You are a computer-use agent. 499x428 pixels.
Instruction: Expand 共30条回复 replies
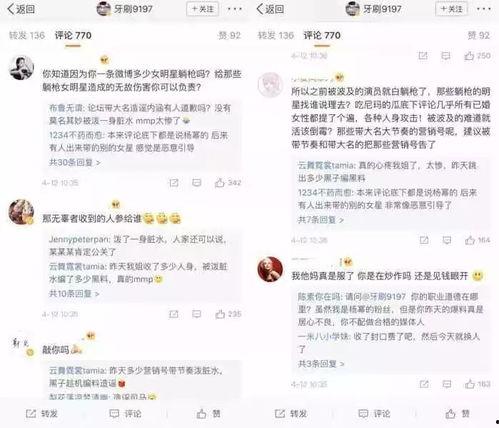point(75,163)
